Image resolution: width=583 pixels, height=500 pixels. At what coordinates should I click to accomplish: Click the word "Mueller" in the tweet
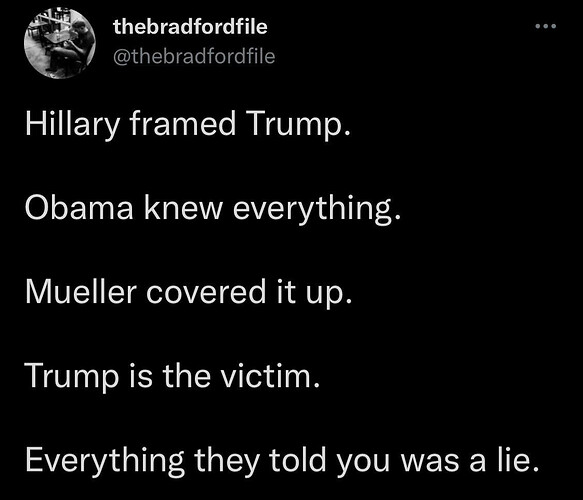(81, 291)
